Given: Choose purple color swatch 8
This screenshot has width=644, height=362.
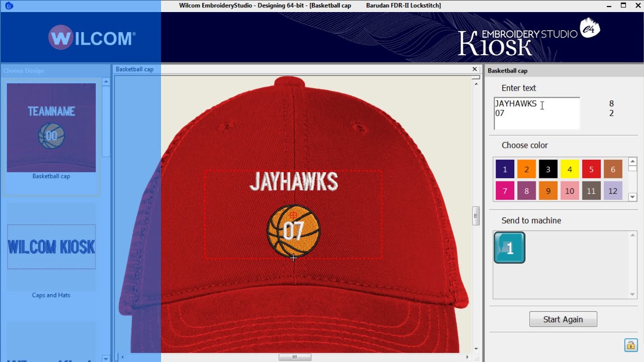Looking at the screenshot, I should [x=527, y=191].
